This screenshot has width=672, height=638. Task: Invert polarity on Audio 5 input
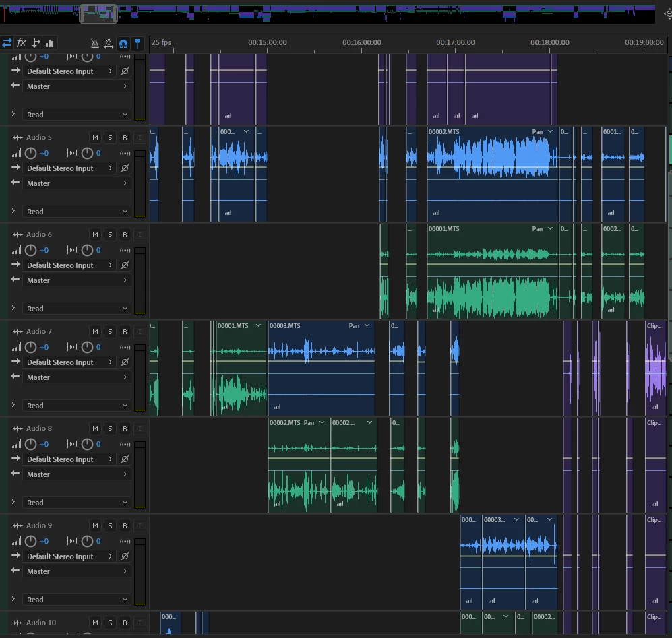pos(125,168)
